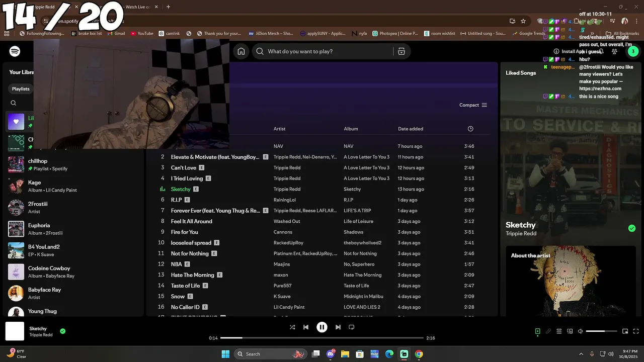Sort by duration clock icon
The width and height of the screenshot is (644, 362).
coord(470,129)
